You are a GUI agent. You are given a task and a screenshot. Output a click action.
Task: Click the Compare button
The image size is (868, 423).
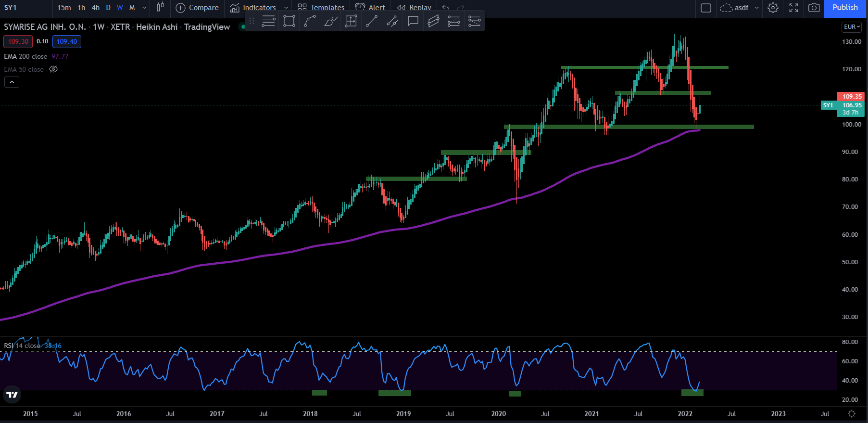(197, 8)
